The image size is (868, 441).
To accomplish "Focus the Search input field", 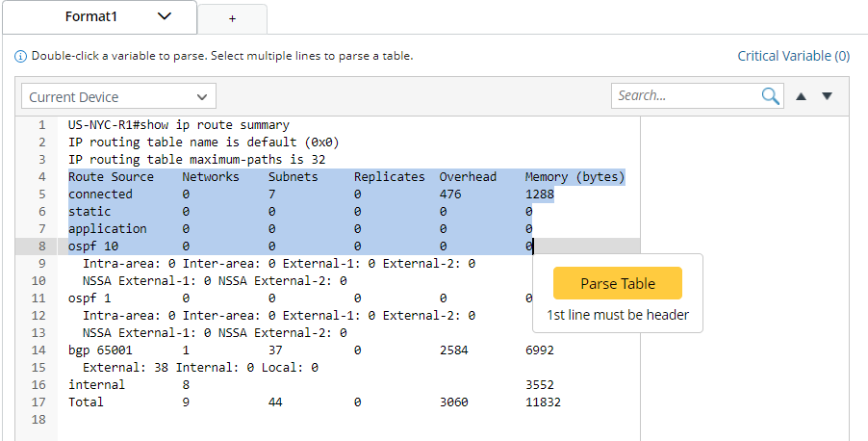I will click(686, 95).
